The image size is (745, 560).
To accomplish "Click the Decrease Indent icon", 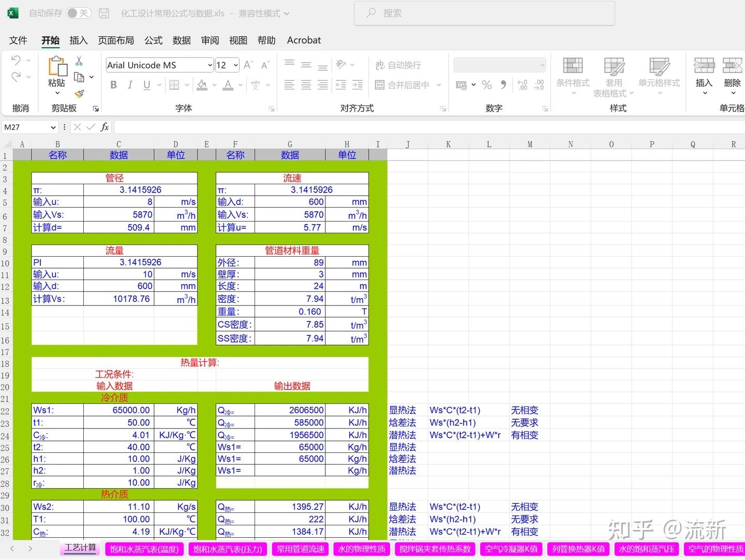I will point(341,85).
